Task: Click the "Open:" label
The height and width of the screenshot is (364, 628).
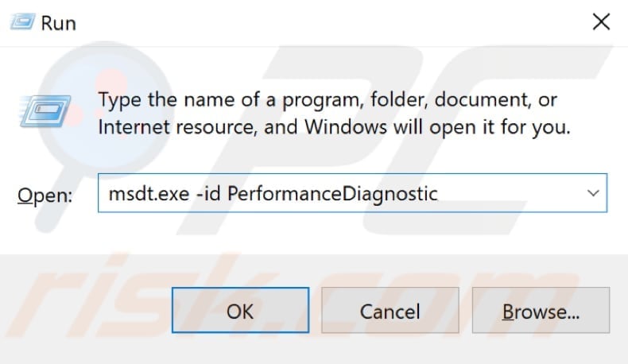Action: pyautogui.click(x=46, y=194)
